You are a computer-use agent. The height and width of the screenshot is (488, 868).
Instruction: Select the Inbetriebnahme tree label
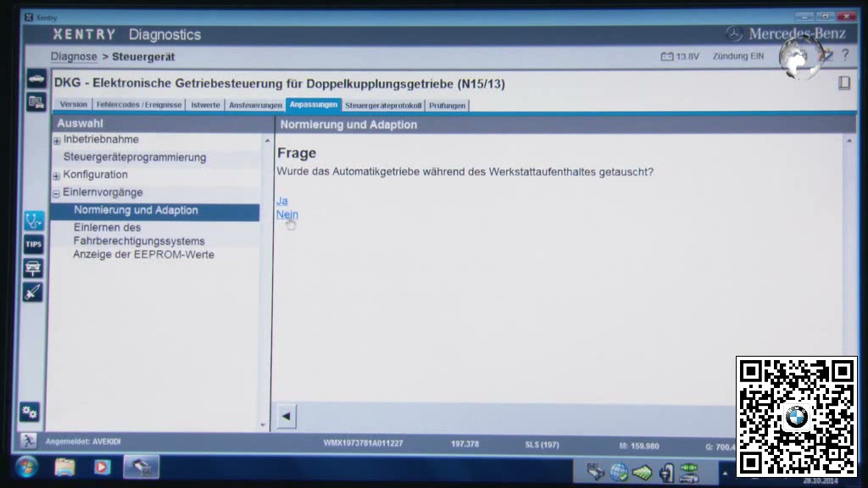click(x=101, y=140)
